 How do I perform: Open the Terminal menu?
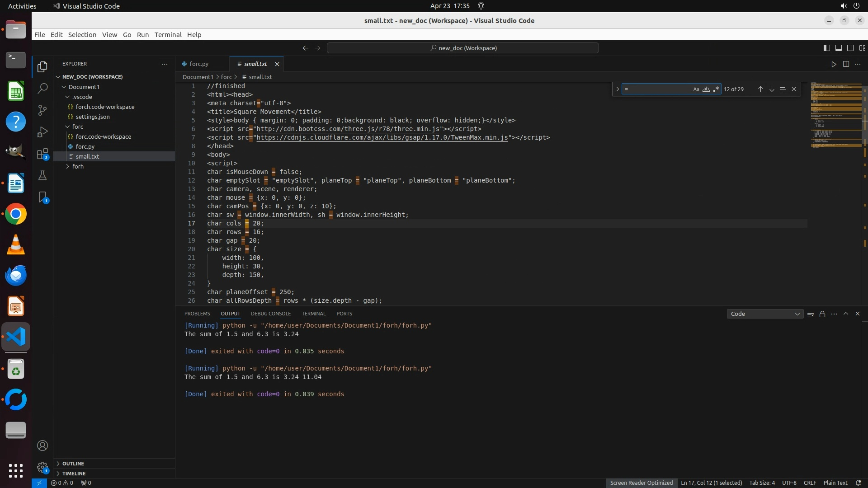[x=168, y=35]
